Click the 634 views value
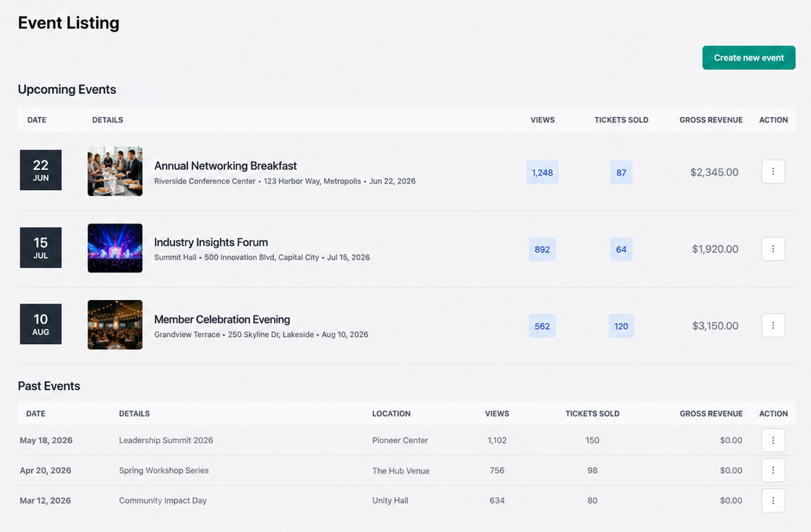 click(x=497, y=500)
